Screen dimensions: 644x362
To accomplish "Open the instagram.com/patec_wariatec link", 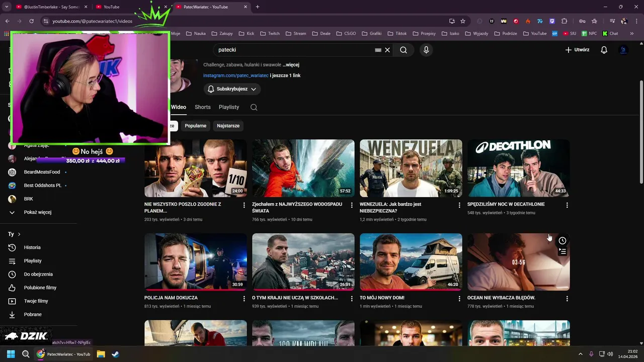I will pyautogui.click(x=235, y=75).
